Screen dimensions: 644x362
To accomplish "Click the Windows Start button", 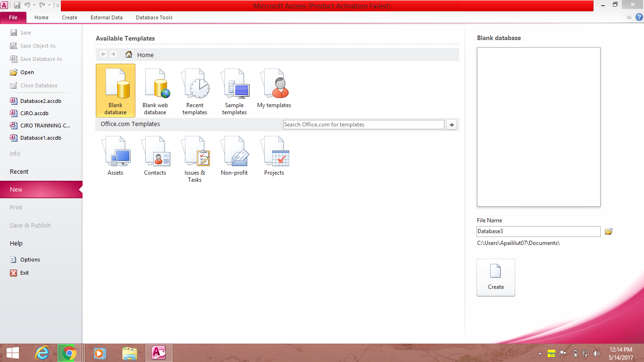I will [12, 353].
